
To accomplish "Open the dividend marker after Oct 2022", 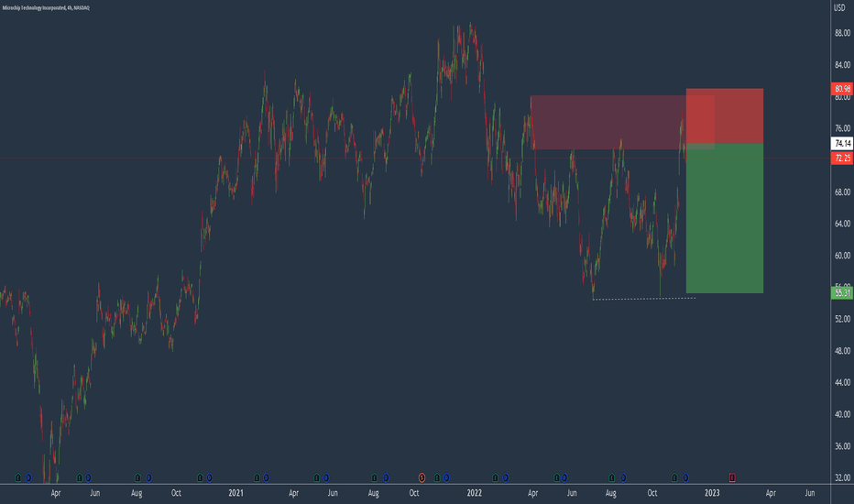I will [x=685, y=477].
